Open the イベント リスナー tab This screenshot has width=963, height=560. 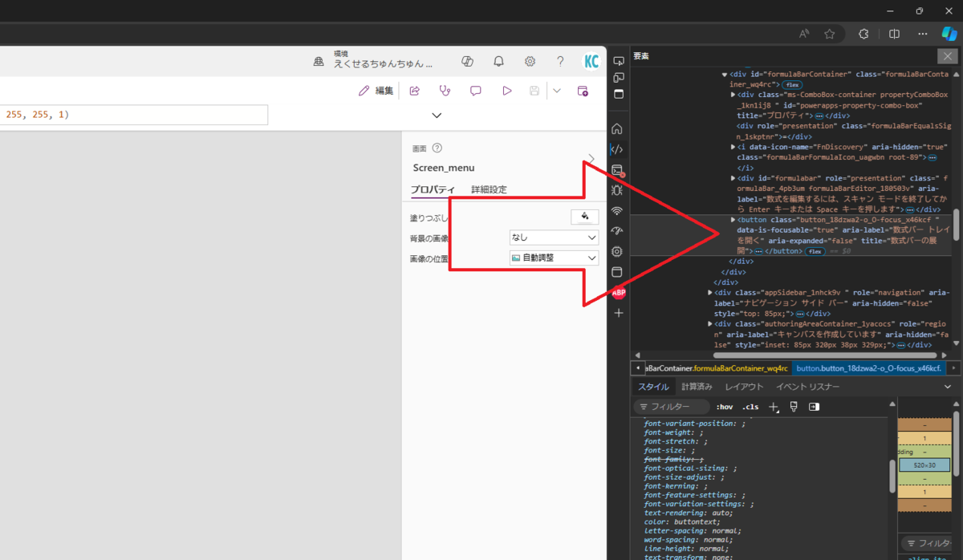[808, 387]
